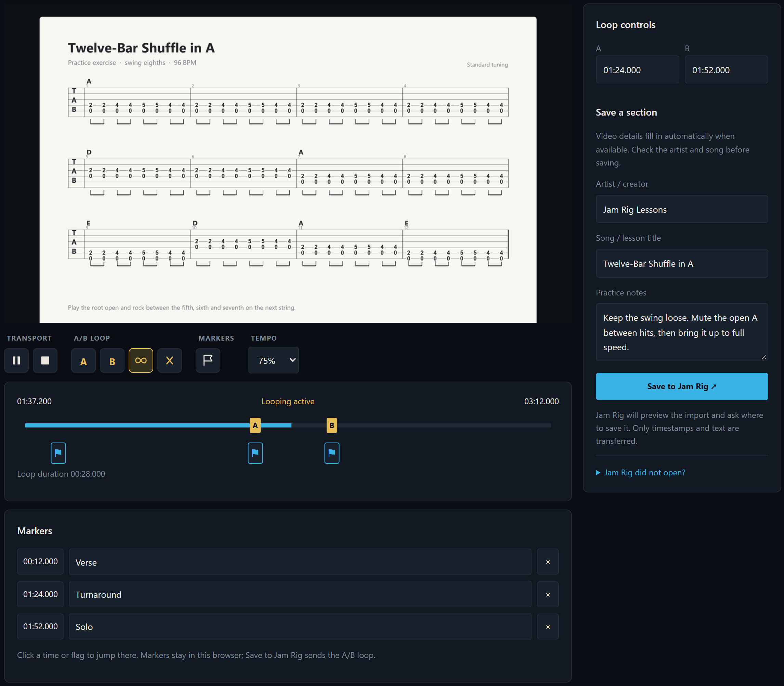
Task: Delete the Verse marker
Action: pyautogui.click(x=548, y=562)
